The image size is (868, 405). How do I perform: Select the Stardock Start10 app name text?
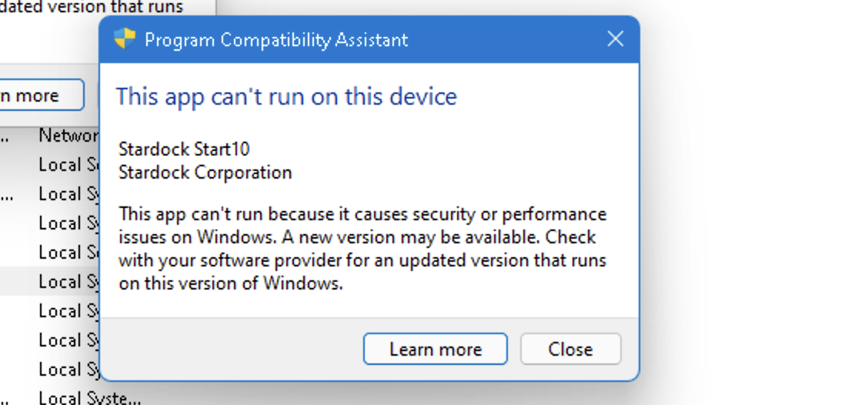pos(185,149)
